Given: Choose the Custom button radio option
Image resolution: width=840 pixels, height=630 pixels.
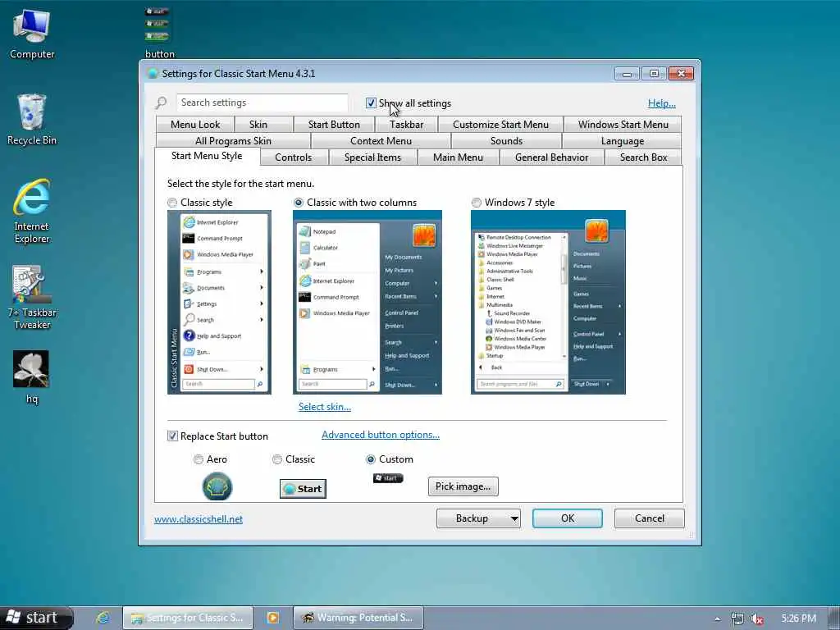Looking at the screenshot, I should pyautogui.click(x=370, y=459).
